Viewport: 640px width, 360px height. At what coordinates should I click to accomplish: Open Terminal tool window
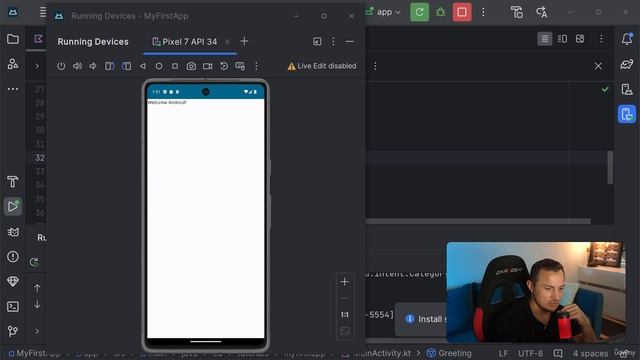point(13,307)
